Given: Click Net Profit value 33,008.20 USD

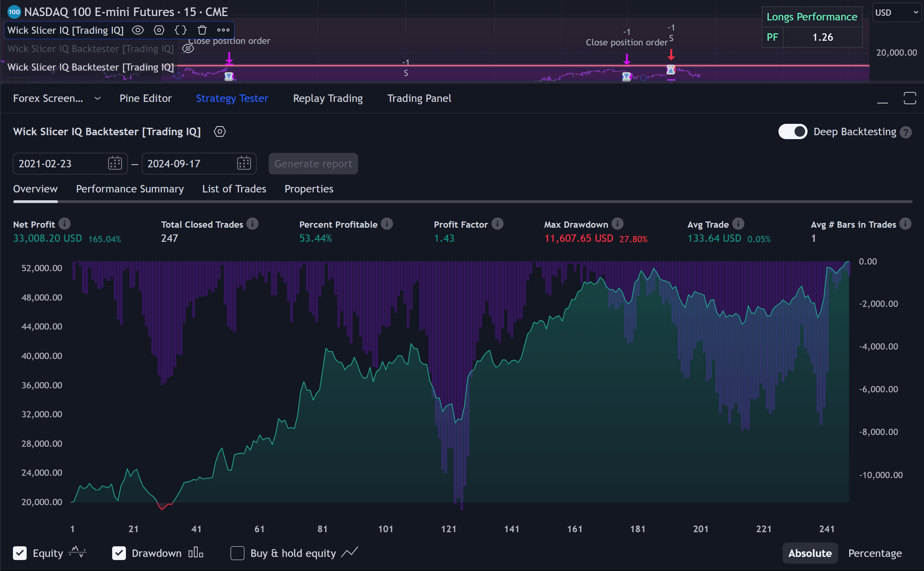Looking at the screenshot, I should (x=47, y=238).
